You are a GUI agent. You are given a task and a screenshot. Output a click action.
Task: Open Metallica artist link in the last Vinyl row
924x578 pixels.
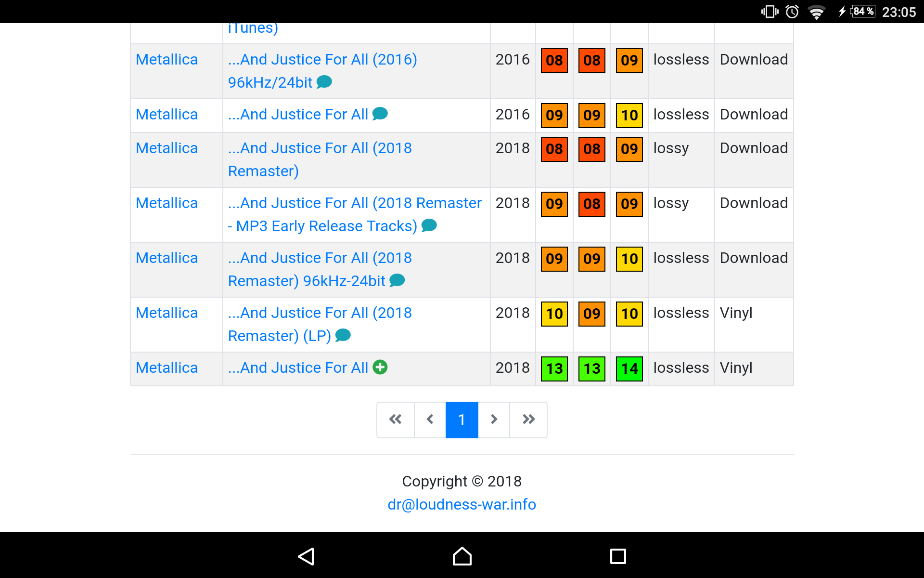(x=167, y=368)
